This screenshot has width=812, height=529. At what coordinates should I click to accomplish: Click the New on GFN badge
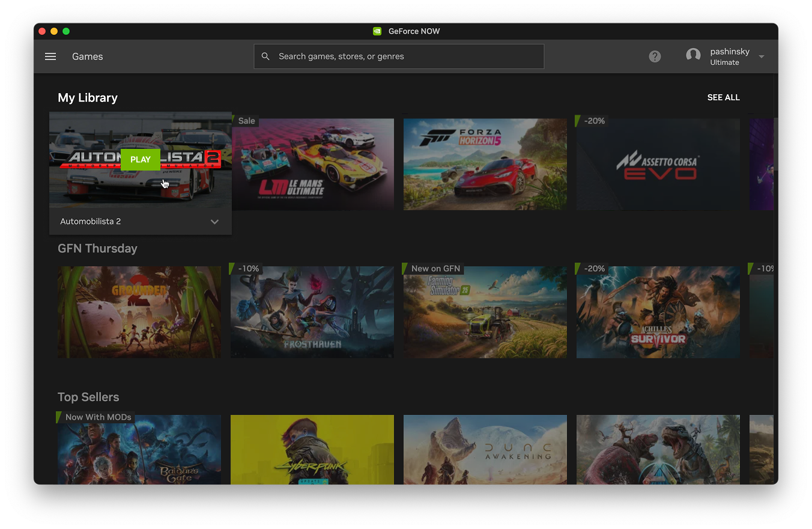pyautogui.click(x=433, y=268)
